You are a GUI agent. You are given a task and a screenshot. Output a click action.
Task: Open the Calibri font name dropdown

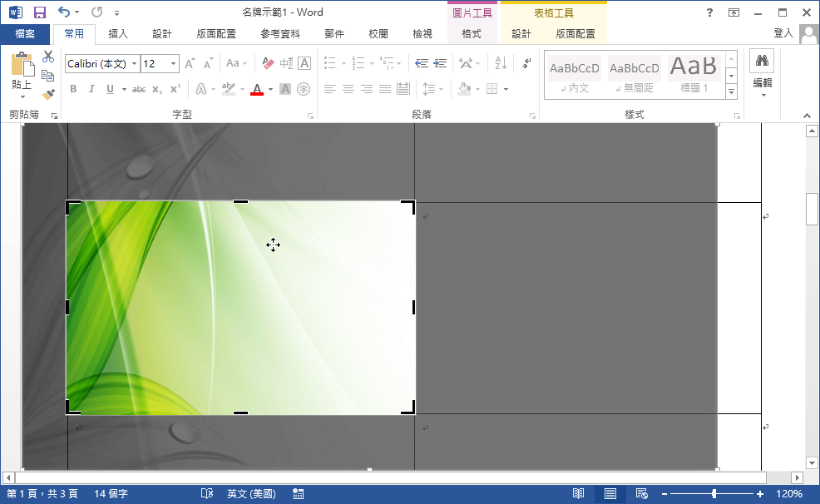pyautogui.click(x=134, y=63)
